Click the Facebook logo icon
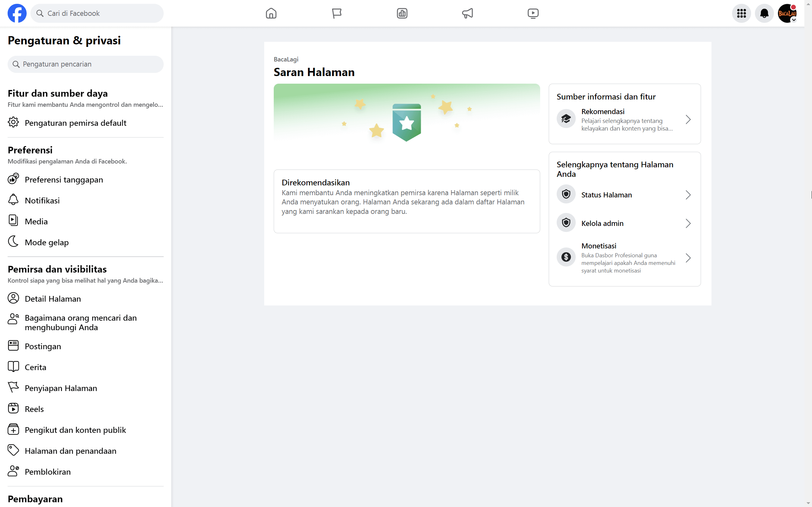The width and height of the screenshot is (812, 507). pyautogui.click(x=17, y=13)
